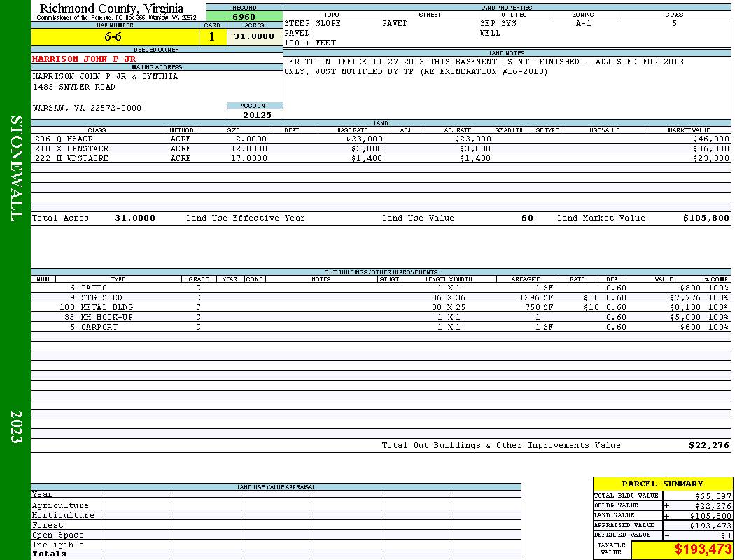Click red Taxable Value $193,473
735x560 pixels.
point(703,549)
